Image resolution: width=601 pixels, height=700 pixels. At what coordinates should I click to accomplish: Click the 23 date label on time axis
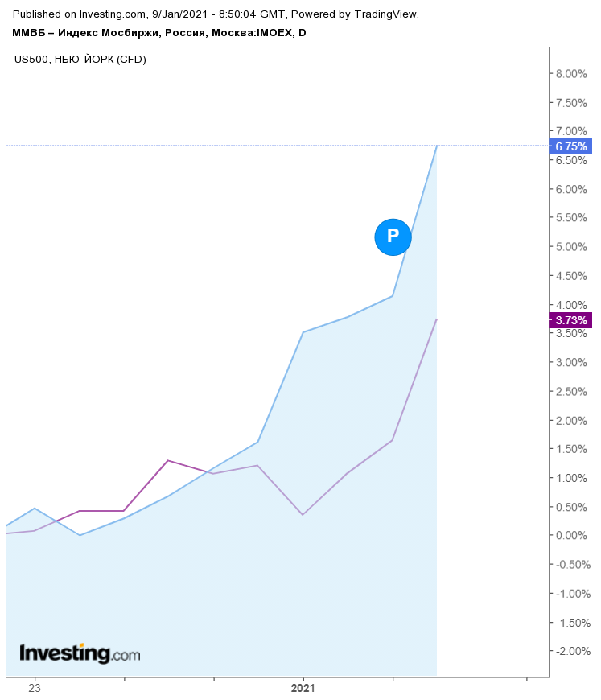pyautogui.click(x=35, y=688)
